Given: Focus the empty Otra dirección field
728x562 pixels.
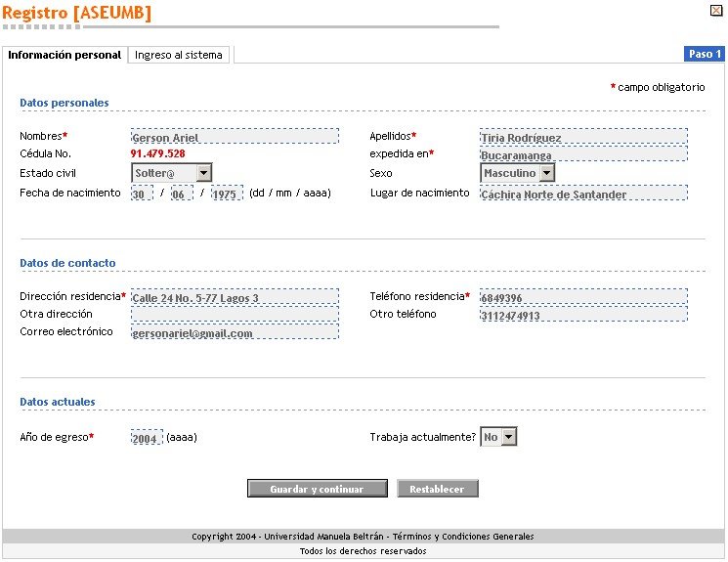Looking at the screenshot, I should (235, 315).
